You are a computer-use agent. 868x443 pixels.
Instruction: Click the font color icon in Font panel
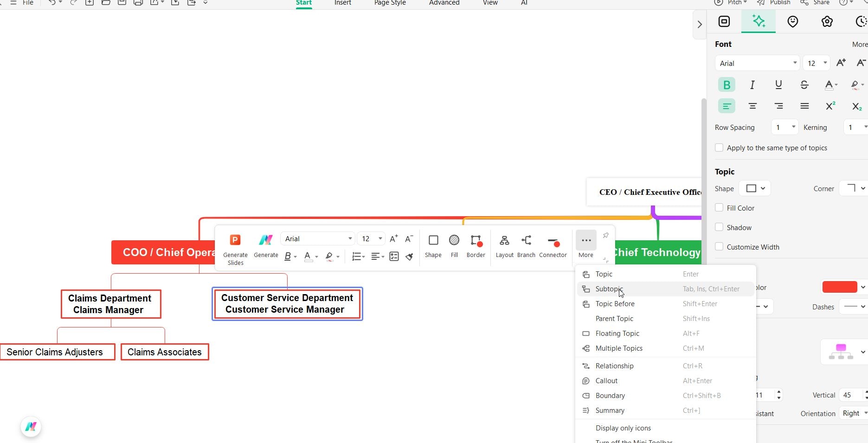click(x=829, y=85)
